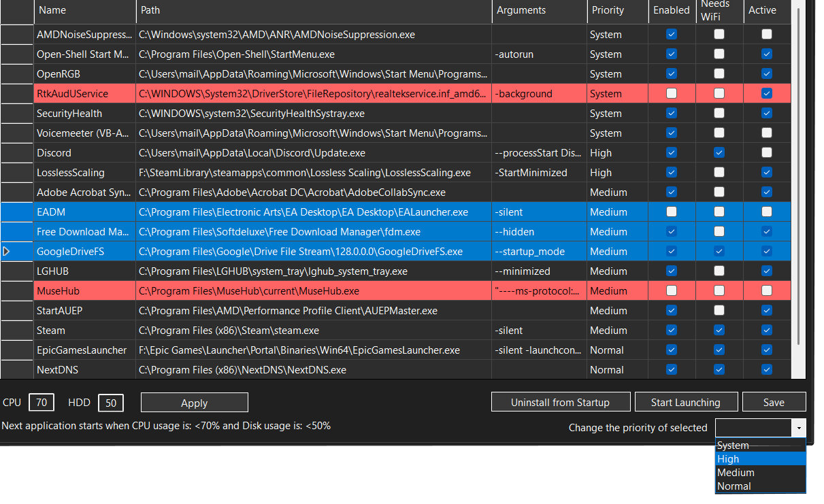The width and height of the screenshot is (824, 504).
Task: Select the EALauncher.exe path cell
Action: coord(314,212)
